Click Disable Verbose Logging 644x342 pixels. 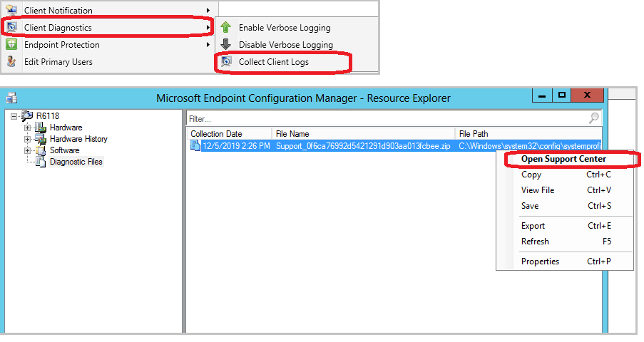(297, 45)
